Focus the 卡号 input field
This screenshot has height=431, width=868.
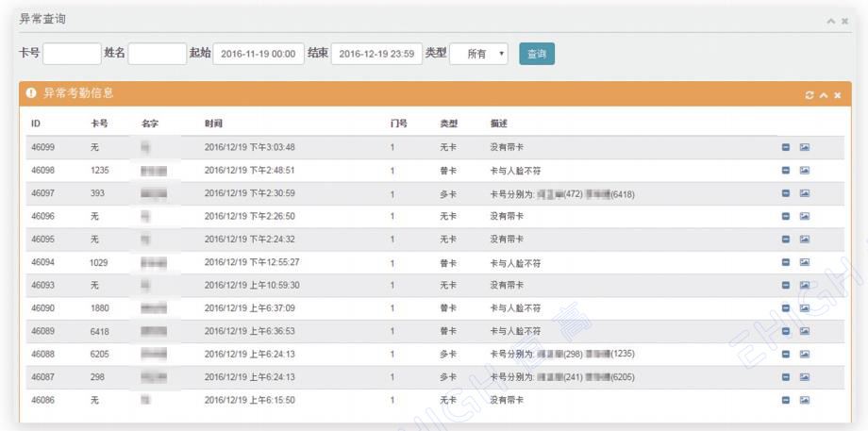72,54
